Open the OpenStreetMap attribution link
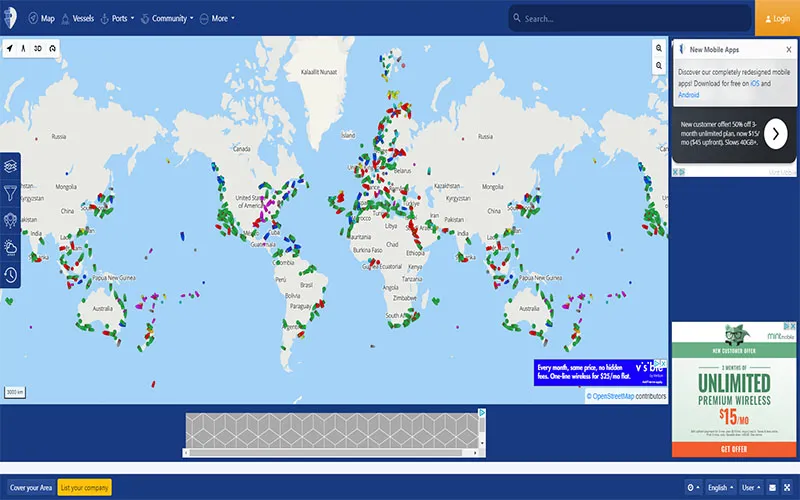The image size is (800, 500). click(x=613, y=396)
